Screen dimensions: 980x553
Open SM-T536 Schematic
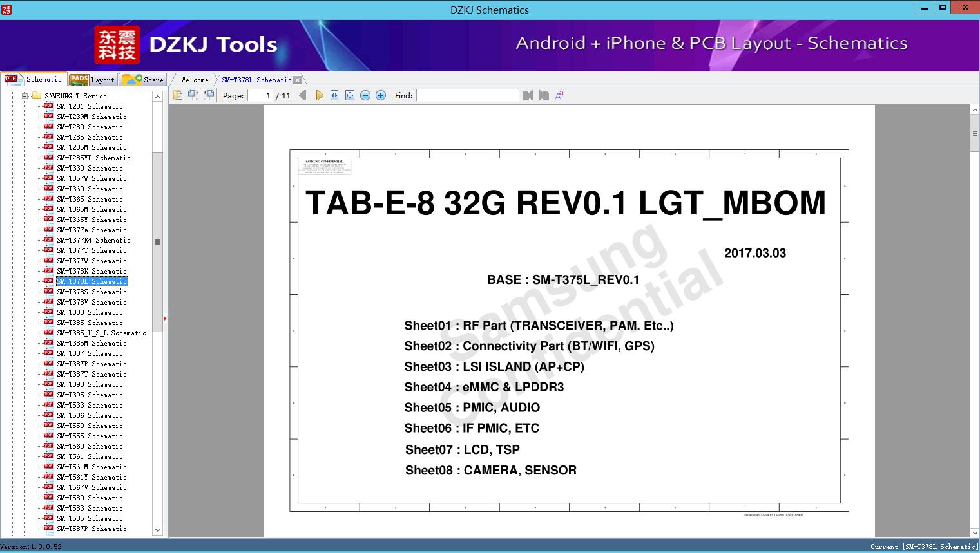90,415
